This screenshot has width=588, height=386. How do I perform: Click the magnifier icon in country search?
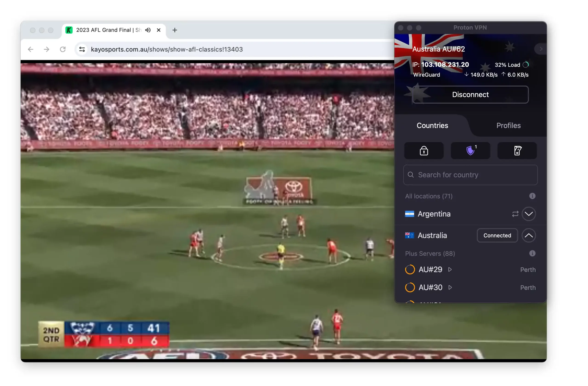[411, 175]
